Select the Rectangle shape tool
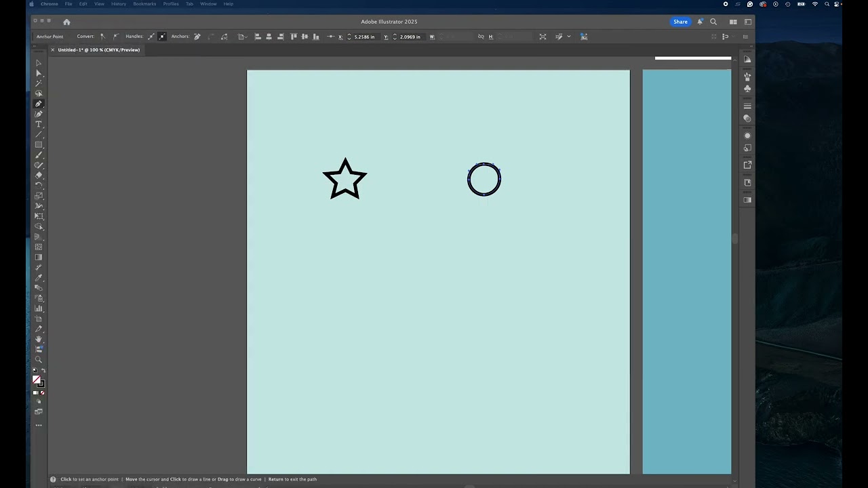The width and height of the screenshot is (868, 488). pos(39,144)
